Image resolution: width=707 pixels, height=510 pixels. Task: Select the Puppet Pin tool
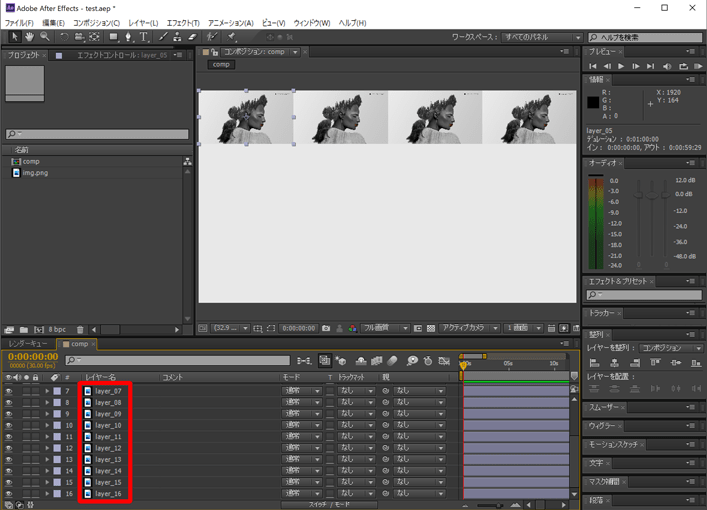[x=231, y=37]
